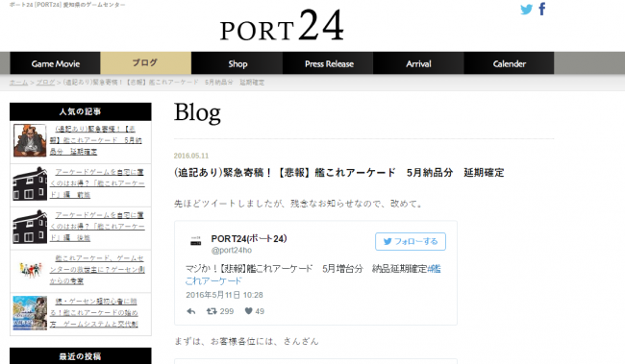Click the PORT24(ポート24) tweet author name
The image size is (625, 364).
(249, 238)
